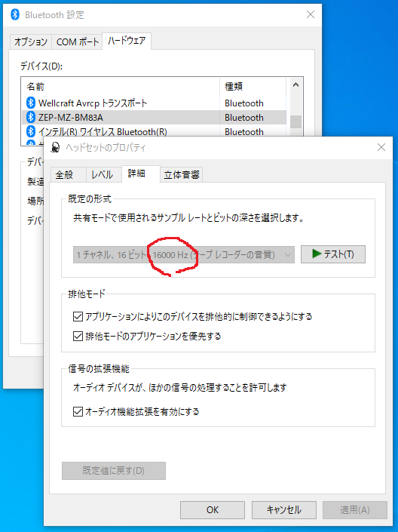The height and width of the screenshot is (532, 398).
Task: Toggle アプリケーションによりこのデバイスを排他的に制御 checkbox
Action: click(78, 316)
